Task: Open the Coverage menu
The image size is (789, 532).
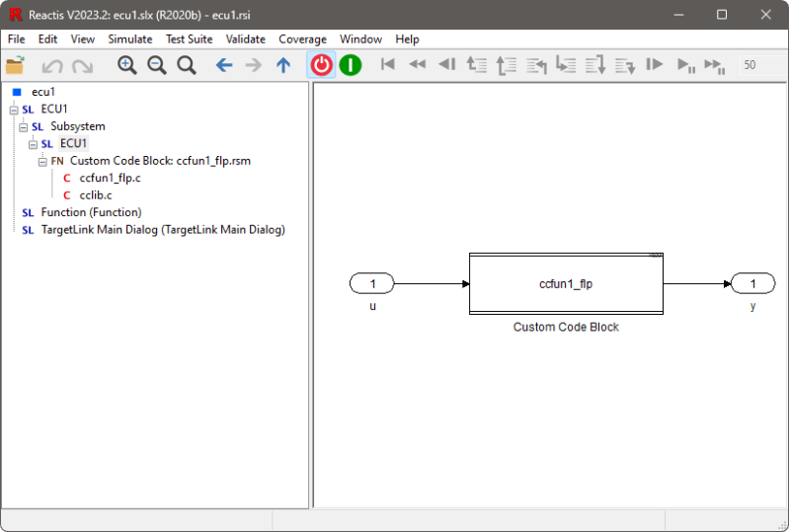Action: (302, 39)
